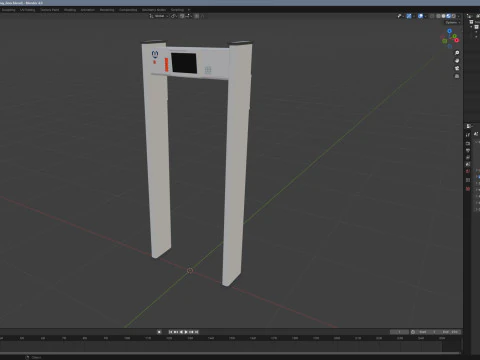This screenshot has height=360, width=480.
Task: Play the animation forward
Action: pos(186,332)
